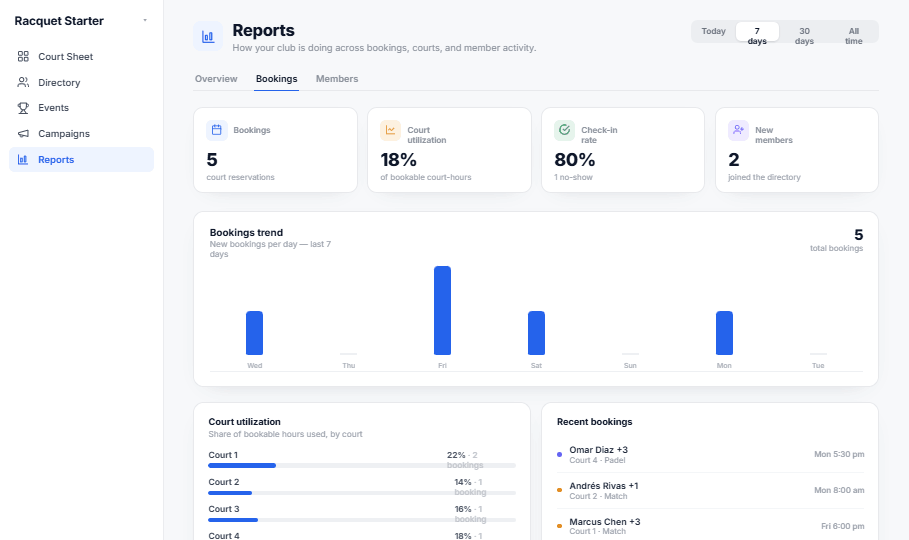Image resolution: width=909 pixels, height=540 pixels.
Task: Open the Campaigns page
Action: pos(81,133)
